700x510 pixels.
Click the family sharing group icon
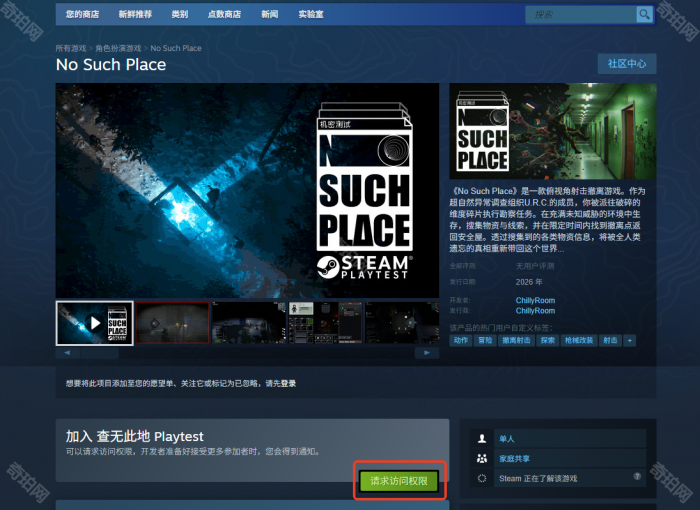[x=482, y=459]
